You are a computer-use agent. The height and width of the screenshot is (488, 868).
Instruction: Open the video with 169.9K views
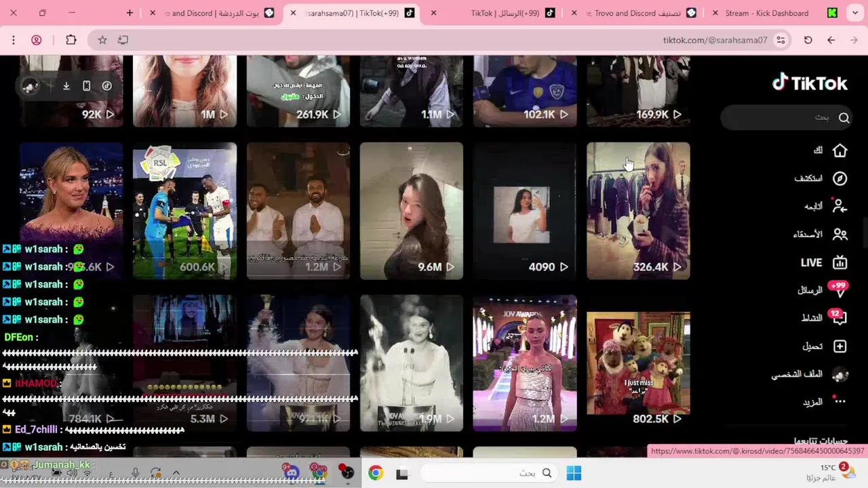pyautogui.click(x=638, y=91)
